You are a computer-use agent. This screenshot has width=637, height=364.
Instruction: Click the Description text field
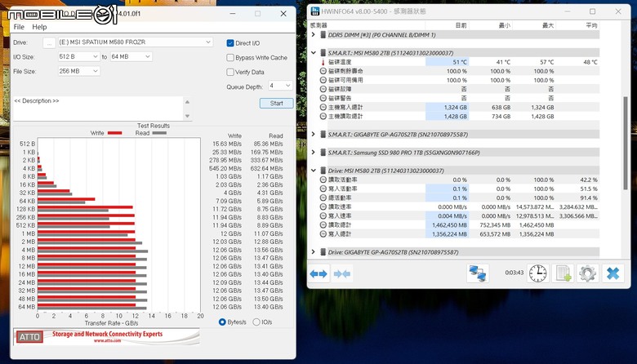tap(98, 109)
